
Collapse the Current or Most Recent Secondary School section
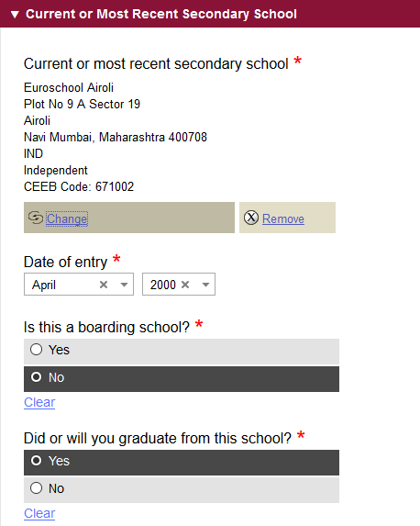pyautogui.click(x=15, y=15)
